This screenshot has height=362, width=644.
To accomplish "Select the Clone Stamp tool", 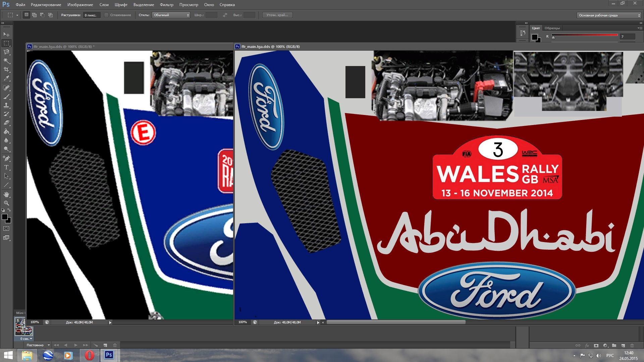I will (6, 105).
